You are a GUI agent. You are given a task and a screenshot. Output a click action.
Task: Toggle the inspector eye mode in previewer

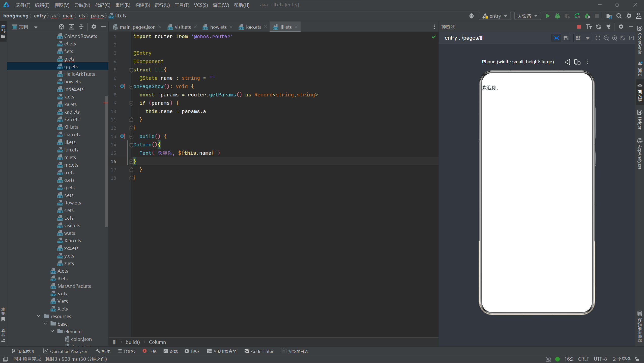(556, 38)
